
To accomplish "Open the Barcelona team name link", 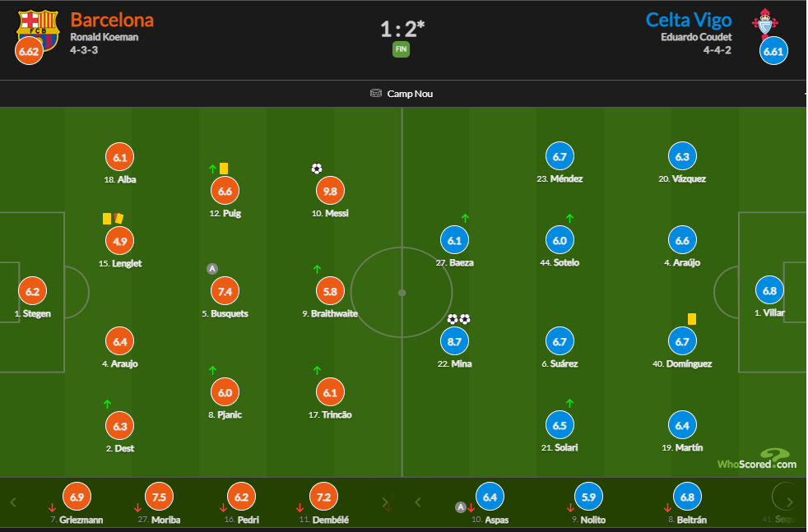I will (112, 20).
